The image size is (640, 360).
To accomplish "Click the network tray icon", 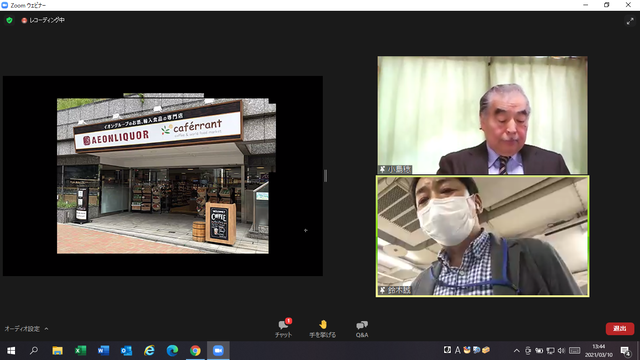I will tap(550, 351).
